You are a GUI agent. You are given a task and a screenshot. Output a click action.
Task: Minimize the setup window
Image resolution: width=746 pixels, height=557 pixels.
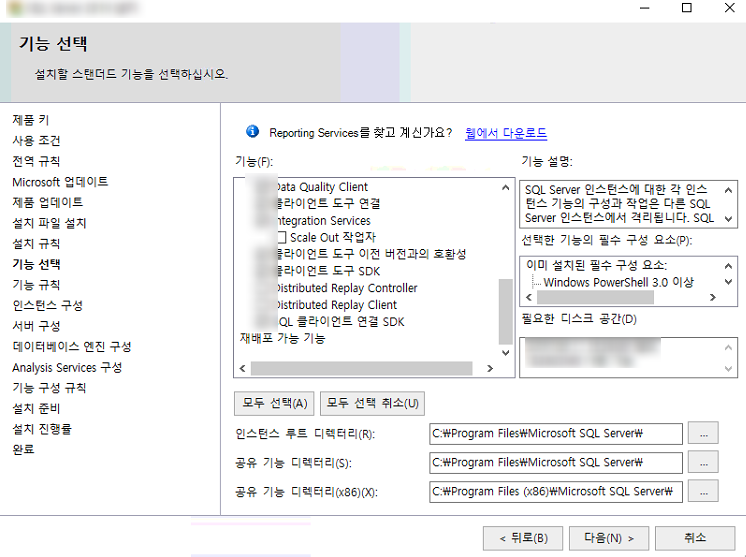point(645,8)
